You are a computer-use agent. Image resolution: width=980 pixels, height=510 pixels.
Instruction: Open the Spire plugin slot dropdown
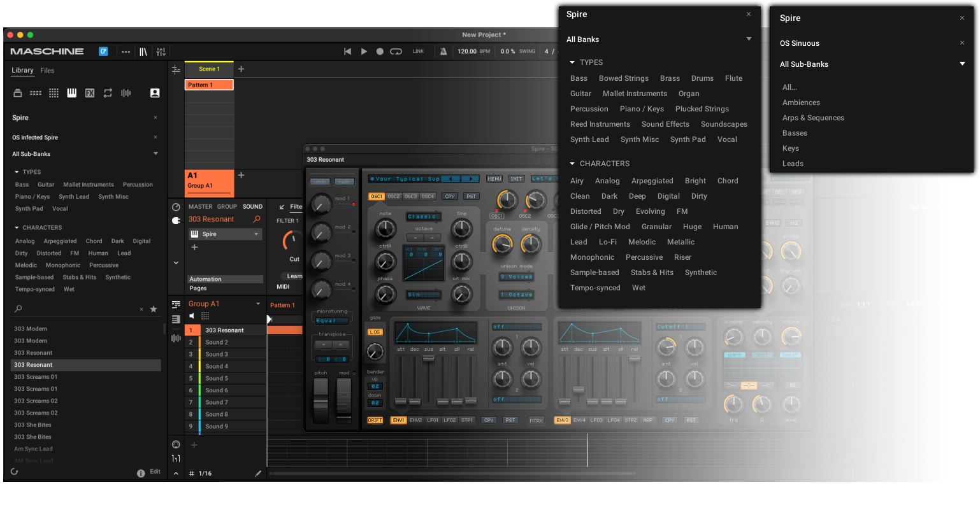[256, 234]
